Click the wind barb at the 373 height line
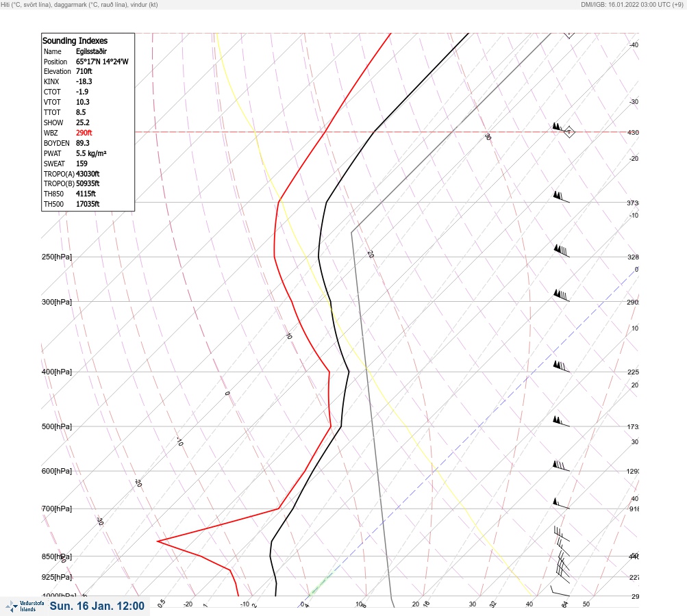Screen dimensions: 687x616 [x=561, y=196]
